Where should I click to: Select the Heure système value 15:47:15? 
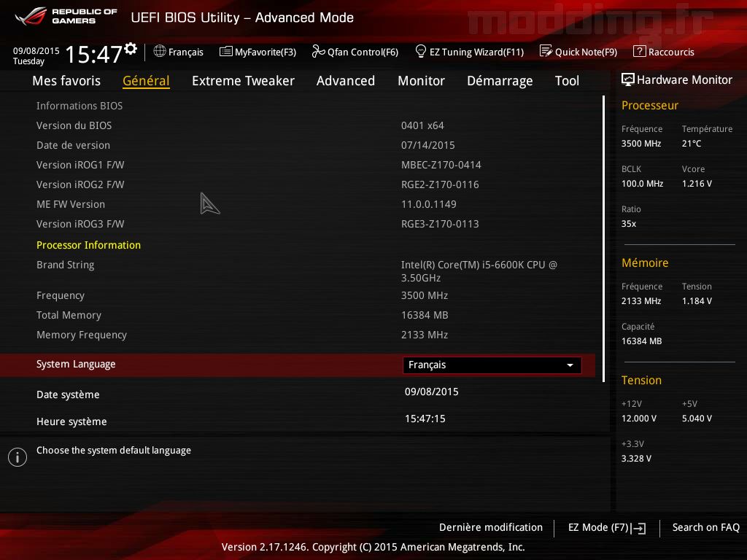tap(425, 419)
